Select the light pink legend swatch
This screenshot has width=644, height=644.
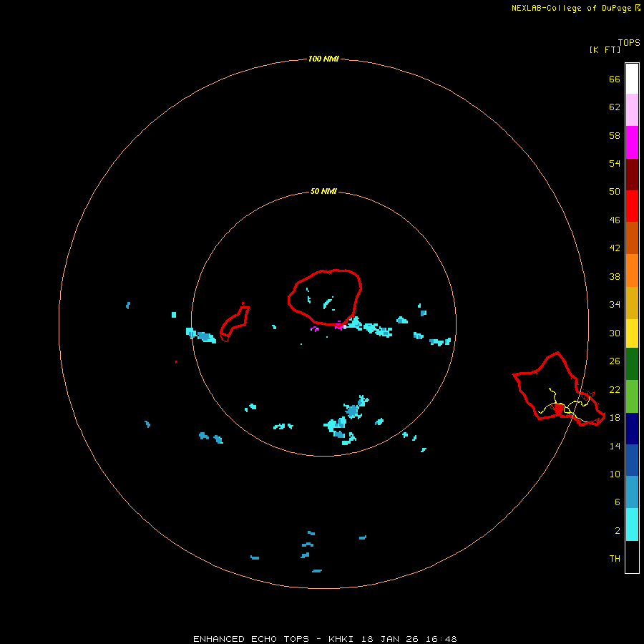click(x=632, y=110)
